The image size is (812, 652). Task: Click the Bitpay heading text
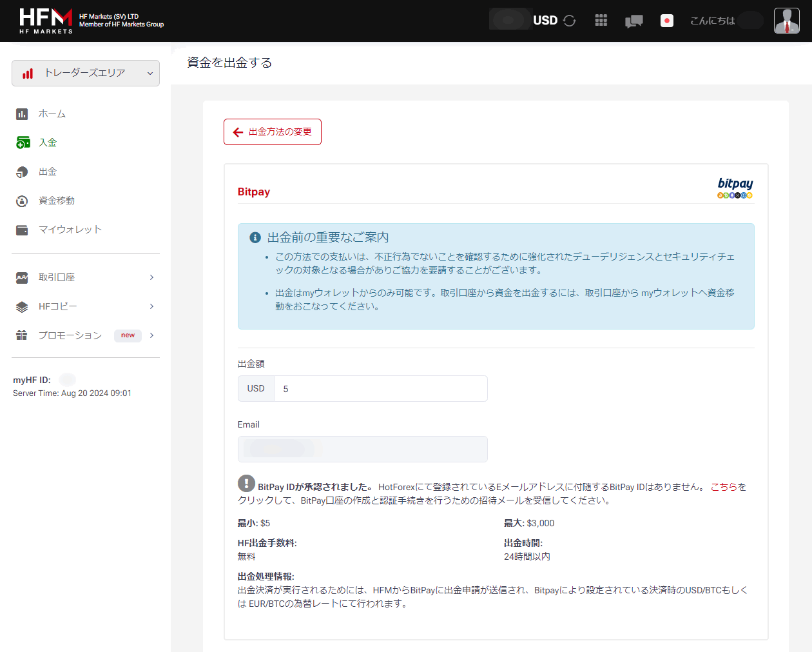pos(254,192)
